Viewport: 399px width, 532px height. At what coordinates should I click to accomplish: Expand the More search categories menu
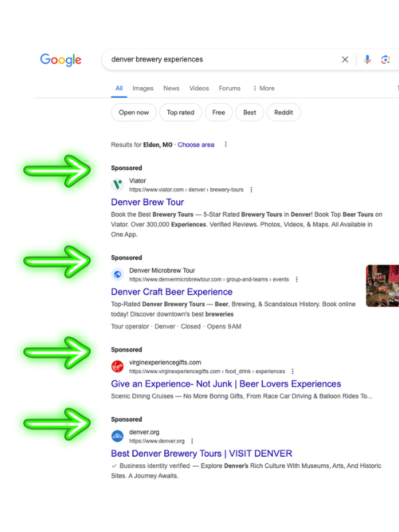tap(263, 88)
